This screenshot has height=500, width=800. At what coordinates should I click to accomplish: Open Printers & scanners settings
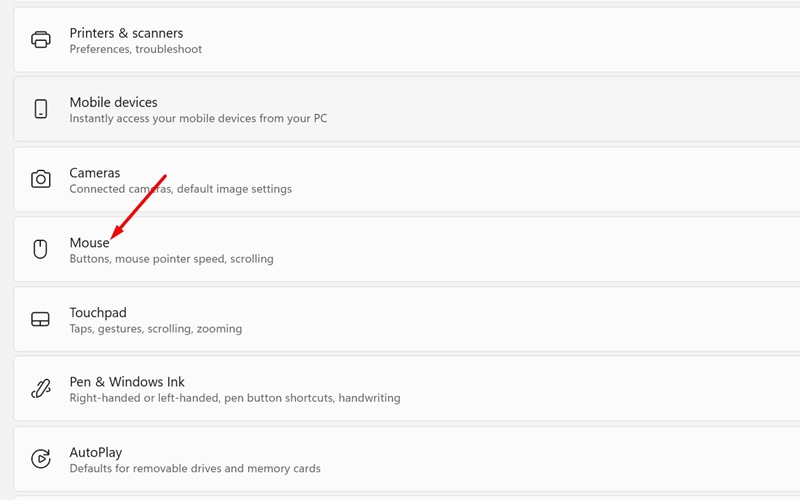[x=126, y=33]
